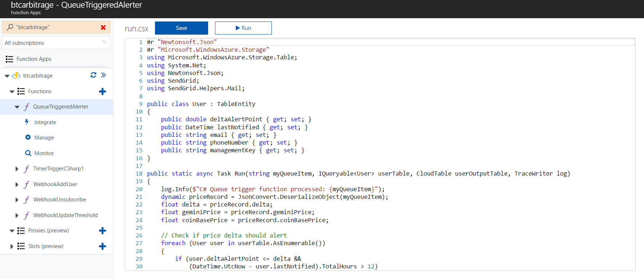Click the TimerTriggerCSharp1 function icon

[x=27, y=169]
